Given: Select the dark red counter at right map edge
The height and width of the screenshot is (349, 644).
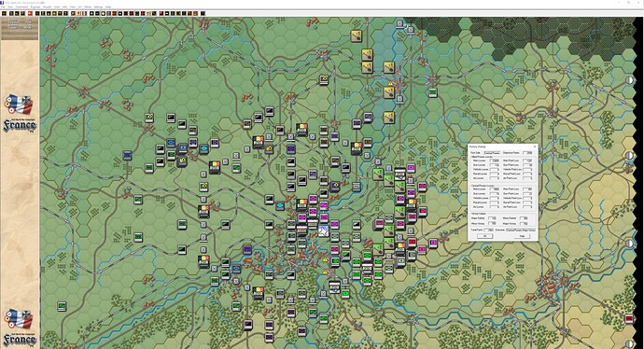Looking at the screenshot, I should [629, 318].
